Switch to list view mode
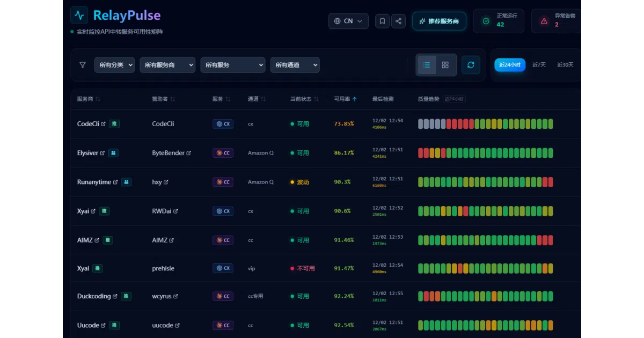 (427, 65)
